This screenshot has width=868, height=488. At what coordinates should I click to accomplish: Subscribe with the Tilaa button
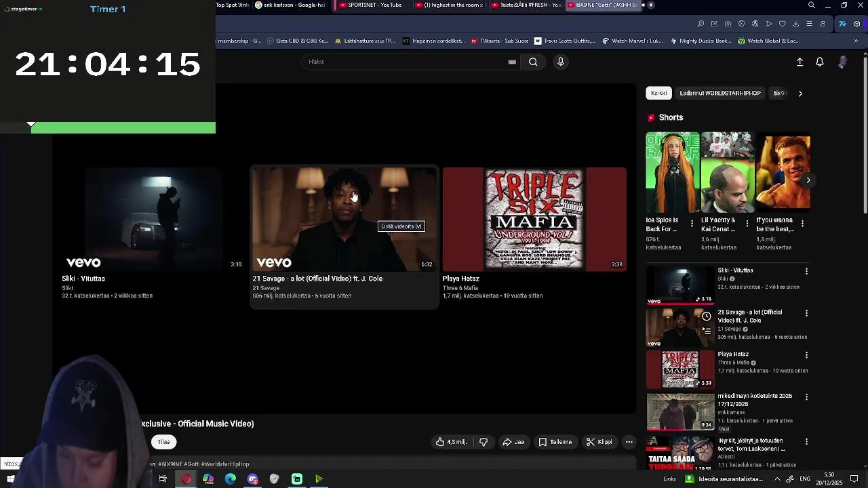[164, 442]
